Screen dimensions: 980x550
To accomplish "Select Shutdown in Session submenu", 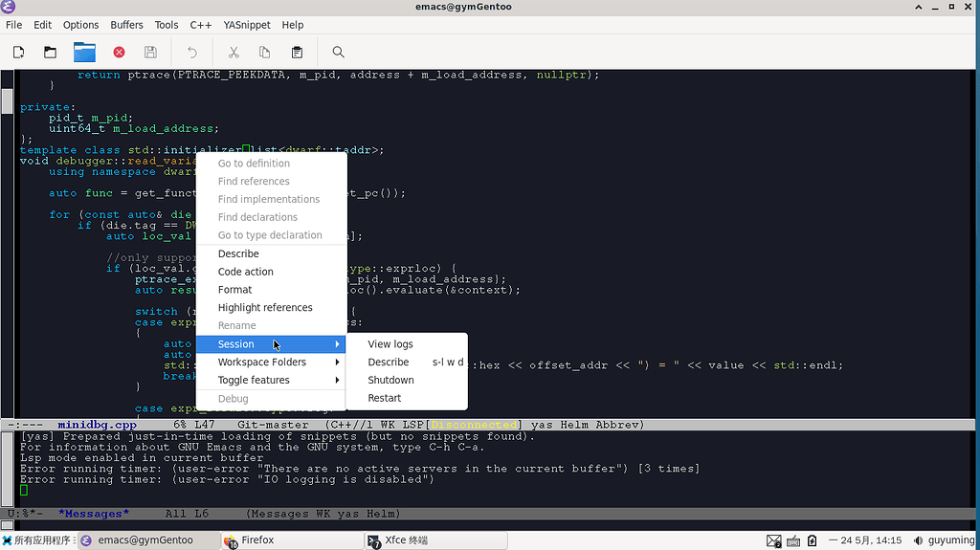I will 406,380.
